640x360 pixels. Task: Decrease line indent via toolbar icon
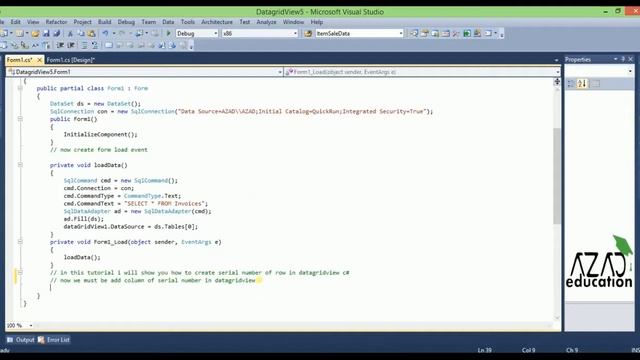[60, 45]
